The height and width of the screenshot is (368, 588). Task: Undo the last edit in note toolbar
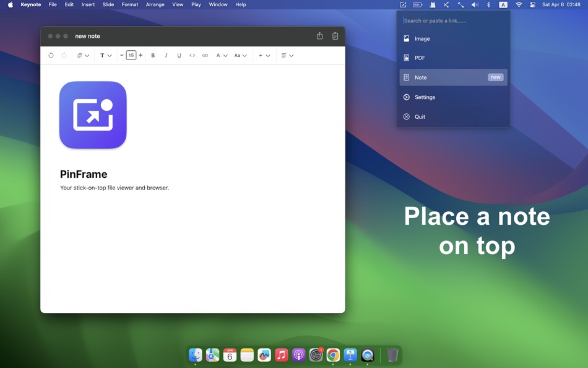tap(51, 55)
